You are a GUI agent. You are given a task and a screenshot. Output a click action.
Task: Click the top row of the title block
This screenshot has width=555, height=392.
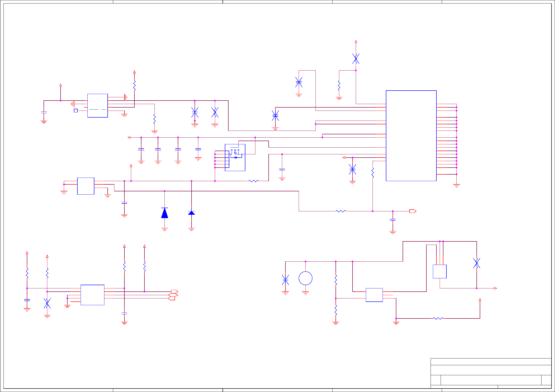pyautogui.click(x=491, y=362)
